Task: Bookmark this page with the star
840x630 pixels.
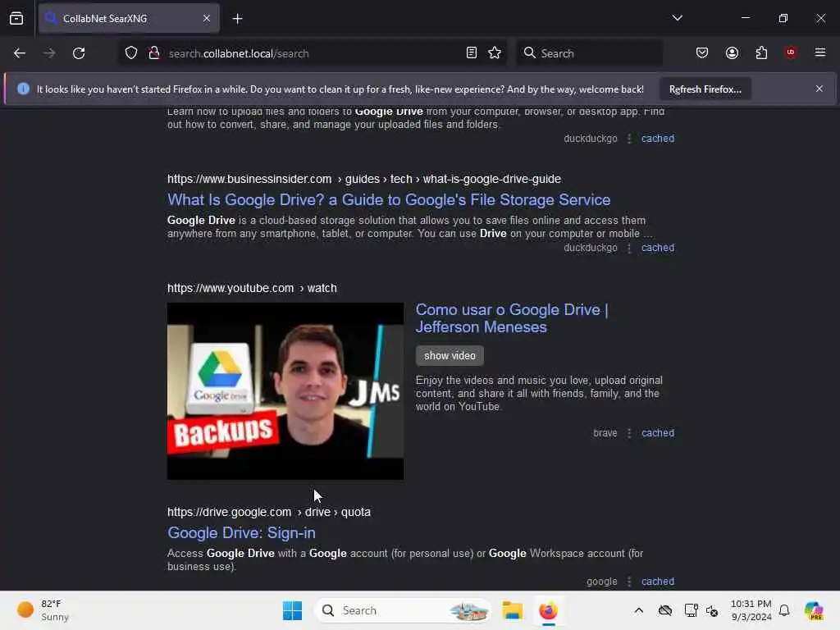Action: tap(495, 52)
